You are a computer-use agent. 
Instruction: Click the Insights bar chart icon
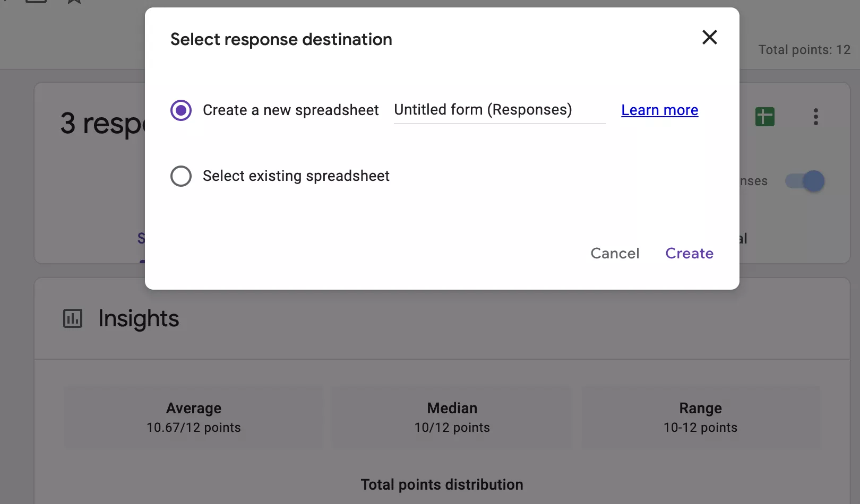[73, 318]
